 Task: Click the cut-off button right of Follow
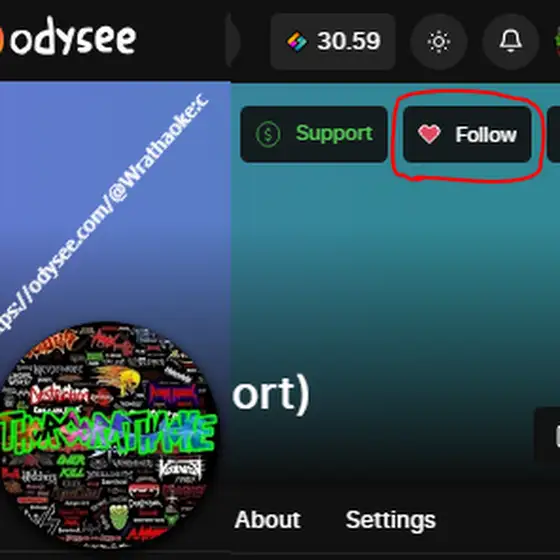tap(554, 134)
